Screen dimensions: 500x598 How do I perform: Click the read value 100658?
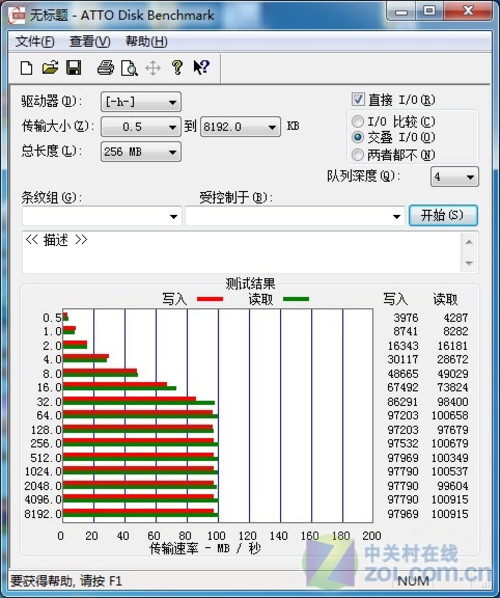pos(450,415)
